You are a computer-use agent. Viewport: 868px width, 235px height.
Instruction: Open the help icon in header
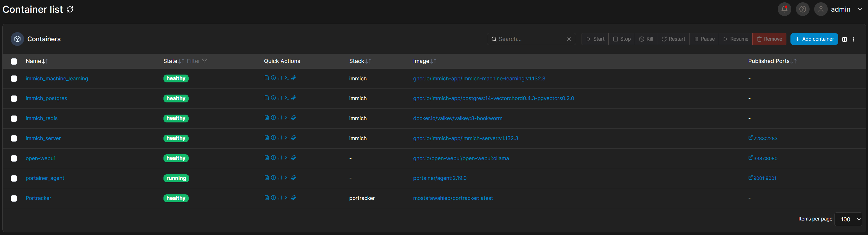click(803, 9)
